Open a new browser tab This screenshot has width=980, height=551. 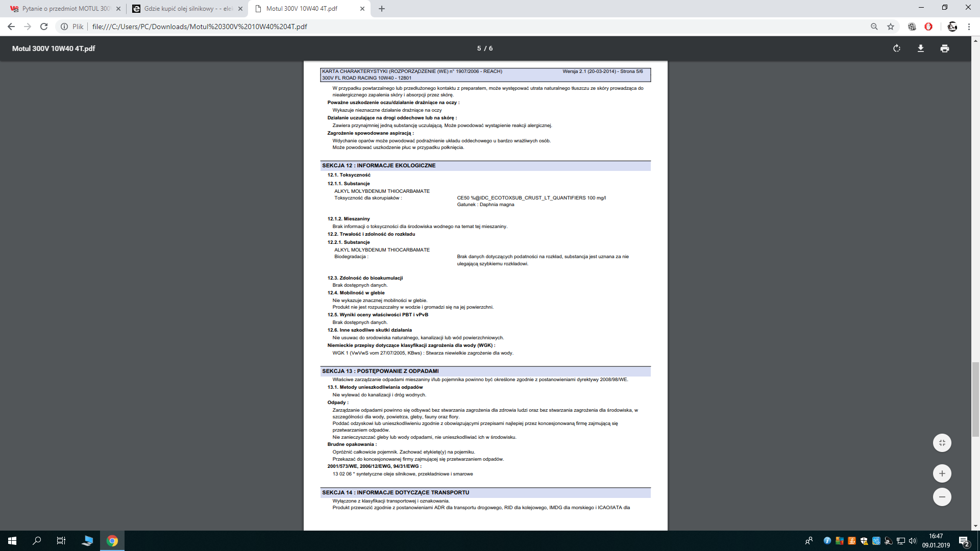pyautogui.click(x=382, y=9)
